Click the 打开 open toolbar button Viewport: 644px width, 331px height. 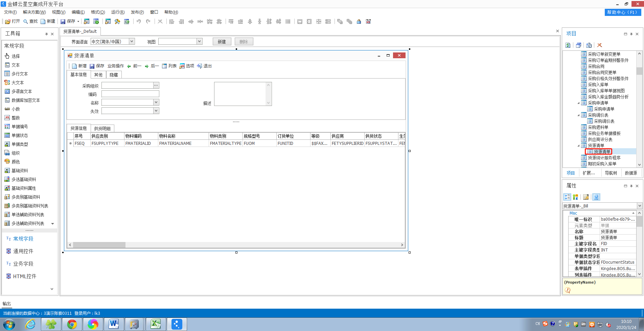point(13,21)
